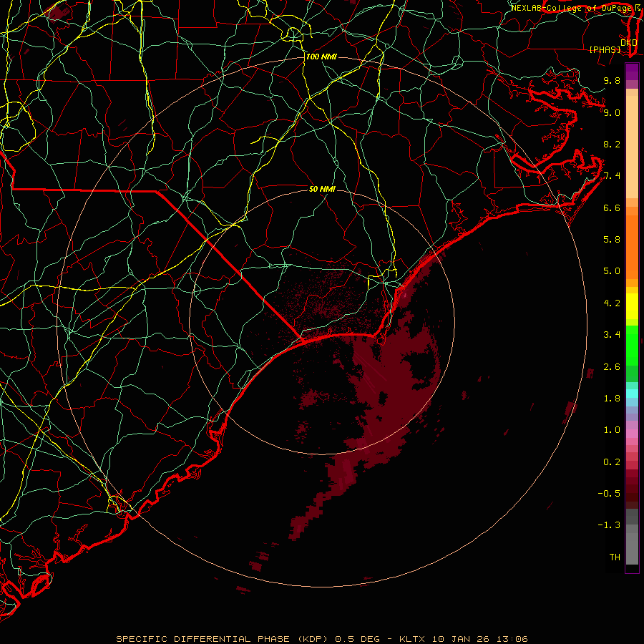Pick the cyan band on the color bar
Image resolution: width=644 pixels, height=644 pixels.
[x=632, y=394]
